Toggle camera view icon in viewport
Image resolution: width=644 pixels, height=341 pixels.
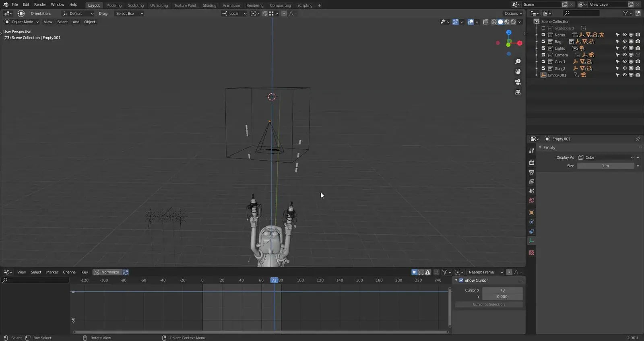coord(518,82)
